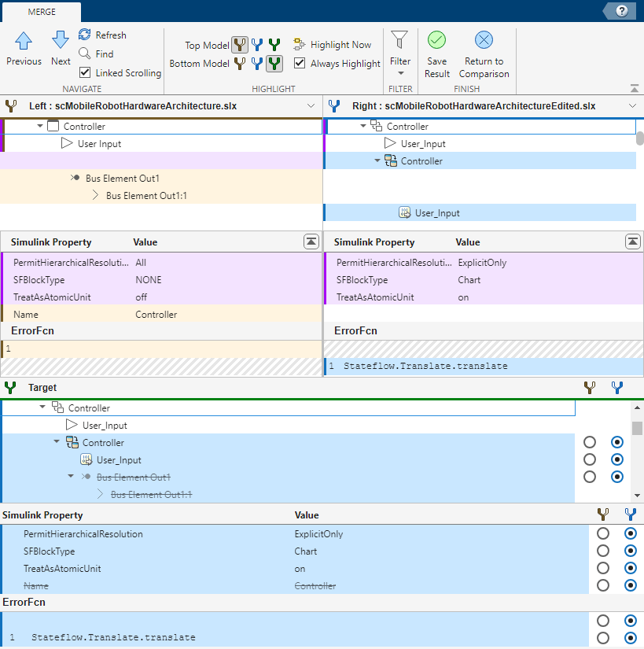Open Right file dropdown chevron
This screenshot has height=649, width=644.
pos(632,106)
